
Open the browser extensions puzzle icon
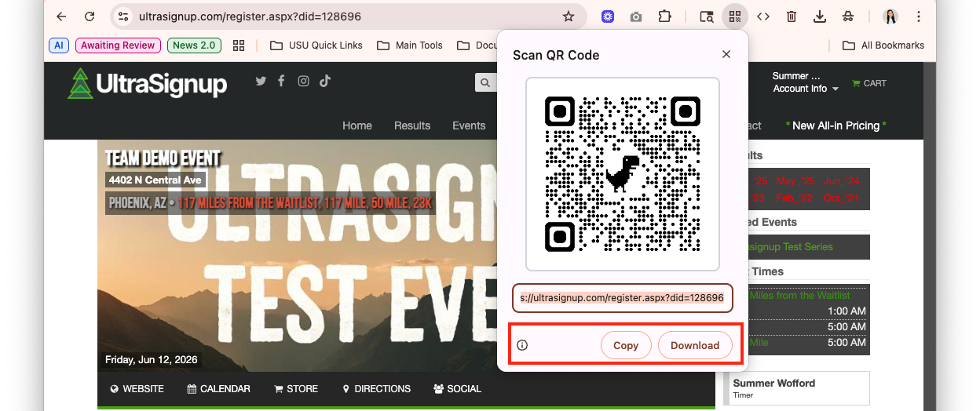[x=664, y=16]
